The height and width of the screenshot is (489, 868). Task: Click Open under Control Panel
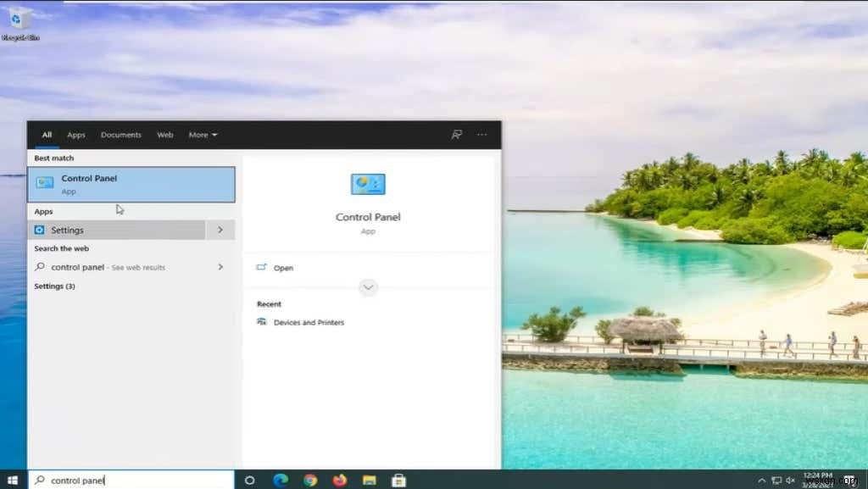[282, 268]
